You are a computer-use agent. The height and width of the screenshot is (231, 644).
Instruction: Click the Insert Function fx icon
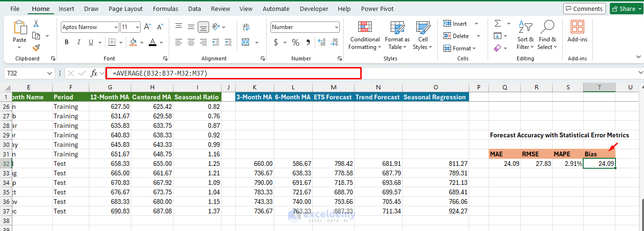pos(94,73)
